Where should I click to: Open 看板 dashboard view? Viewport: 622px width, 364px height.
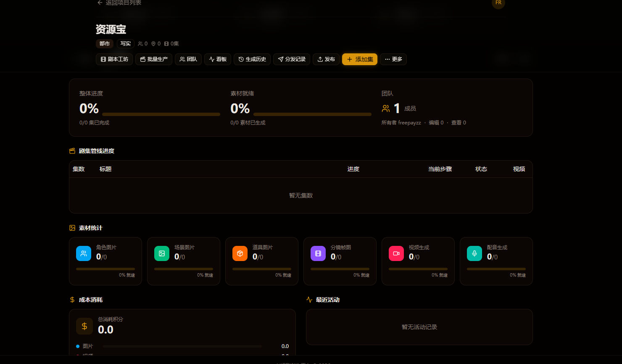[218, 59]
